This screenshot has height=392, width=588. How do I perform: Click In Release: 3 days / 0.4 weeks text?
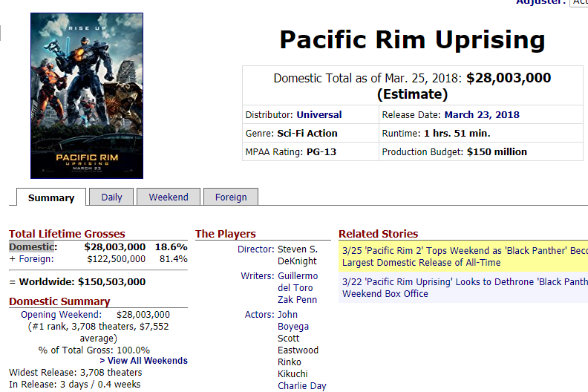[75, 385]
